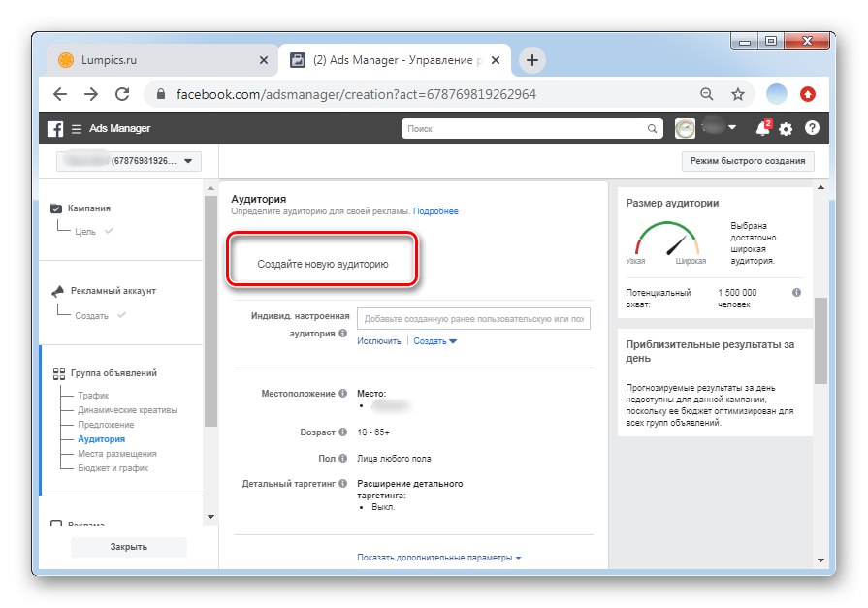Go back with the browser back arrow
This screenshot has height=608, width=868.
pos(60,94)
